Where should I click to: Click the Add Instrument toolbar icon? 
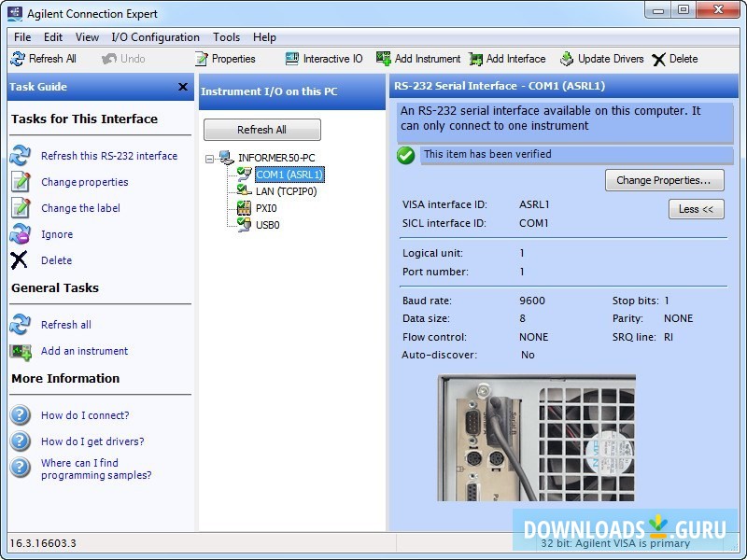click(x=383, y=58)
